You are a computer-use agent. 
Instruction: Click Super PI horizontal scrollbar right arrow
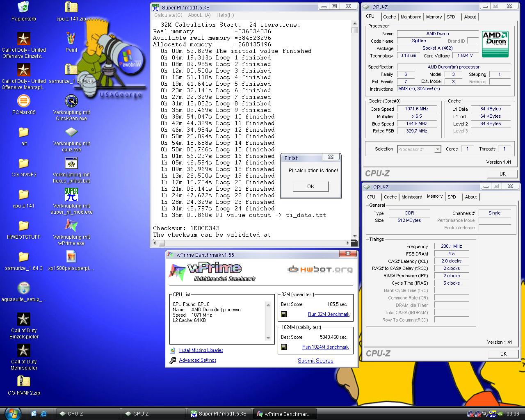[348, 243]
